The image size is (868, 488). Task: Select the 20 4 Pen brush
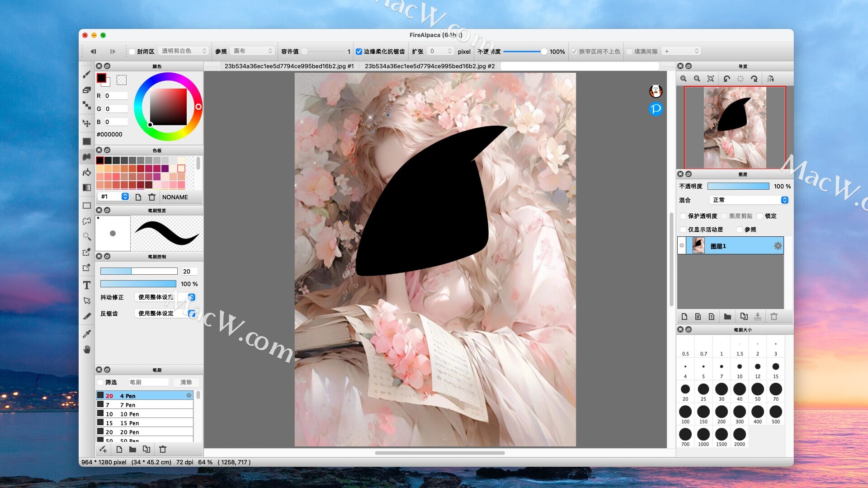tap(145, 395)
